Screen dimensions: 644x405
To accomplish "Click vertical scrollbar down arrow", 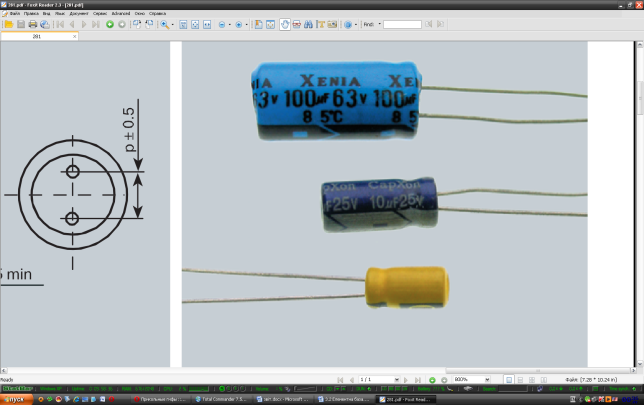I will click(639, 364).
